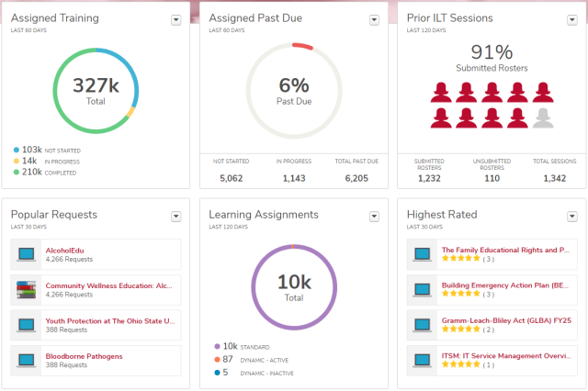Click the laptop icon beside ITSM: IT Service Management
This screenshot has height=391, width=588.
(x=423, y=361)
